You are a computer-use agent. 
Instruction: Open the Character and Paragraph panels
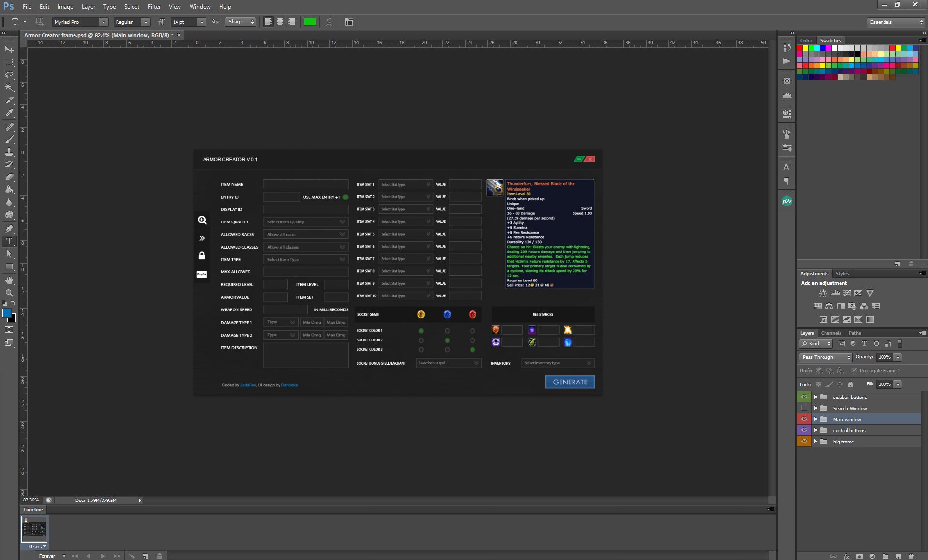pyautogui.click(x=349, y=22)
